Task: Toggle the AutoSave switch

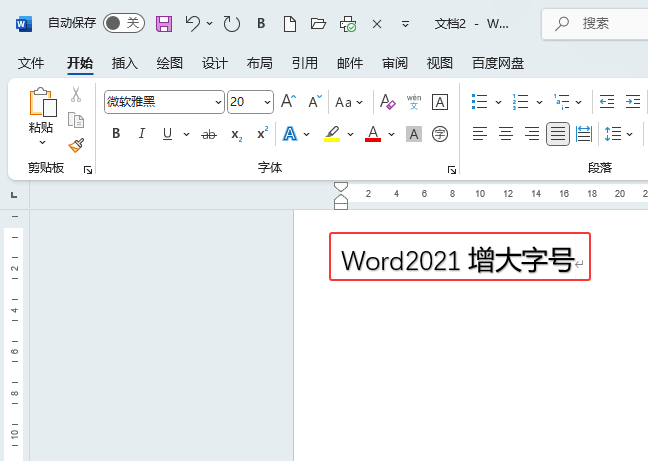Action: [x=124, y=23]
